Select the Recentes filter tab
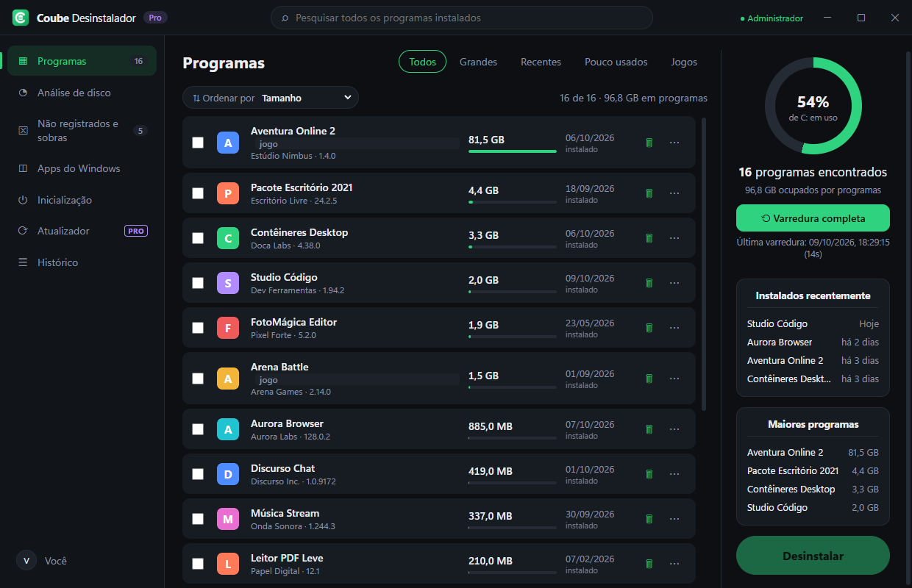 [x=541, y=62]
